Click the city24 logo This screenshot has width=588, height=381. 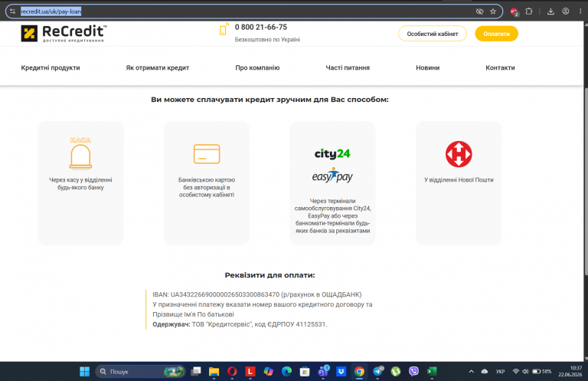coord(332,153)
